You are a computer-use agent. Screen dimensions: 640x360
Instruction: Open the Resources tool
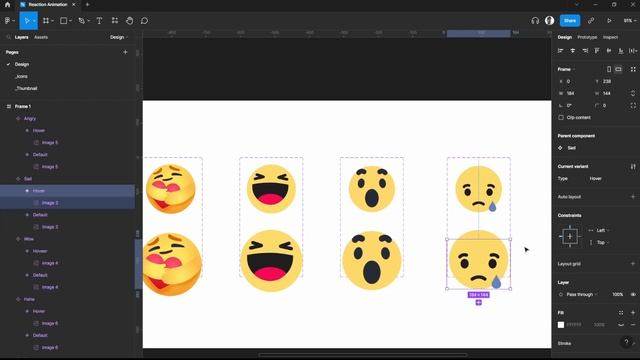(x=115, y=21)
